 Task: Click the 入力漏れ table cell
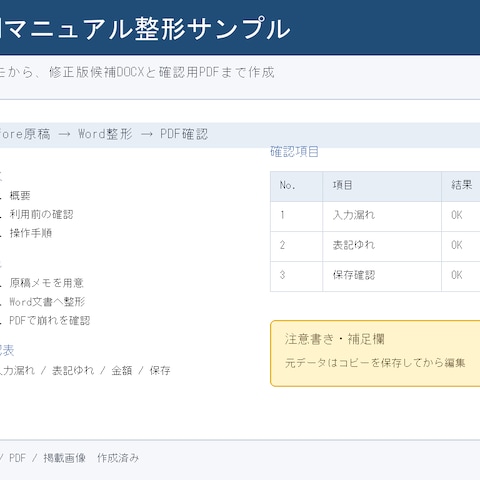click(x=354, y=215)
